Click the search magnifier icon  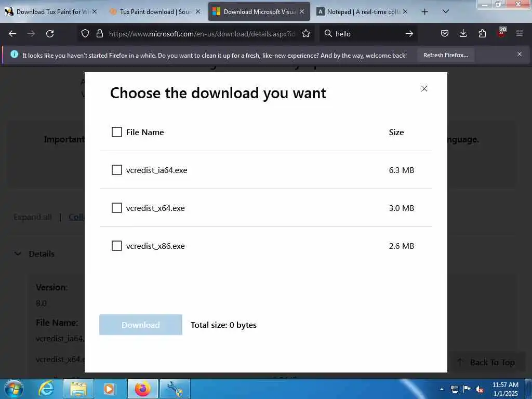point(328,34)
